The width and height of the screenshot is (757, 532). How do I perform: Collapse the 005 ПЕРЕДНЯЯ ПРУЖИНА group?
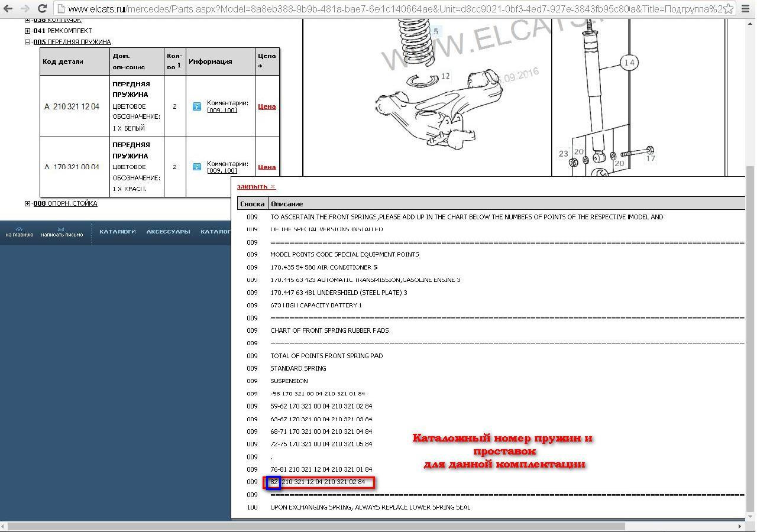coord(27,42)
